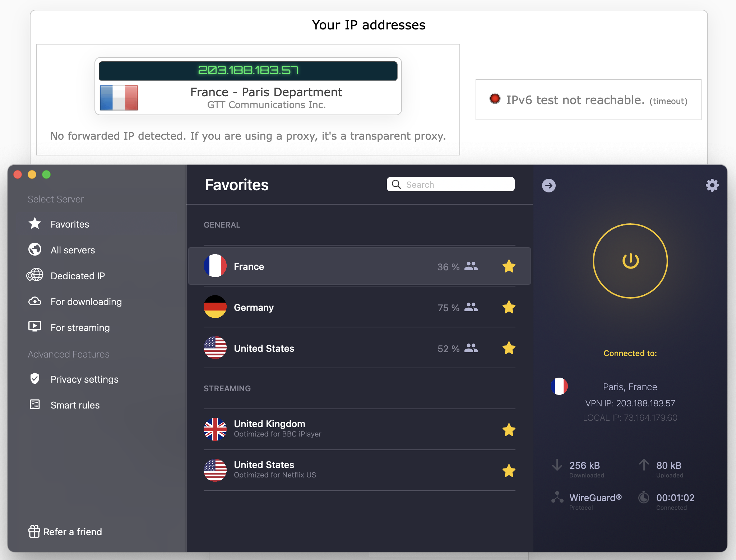Switch to All servers list

click(x=73, y=250)
